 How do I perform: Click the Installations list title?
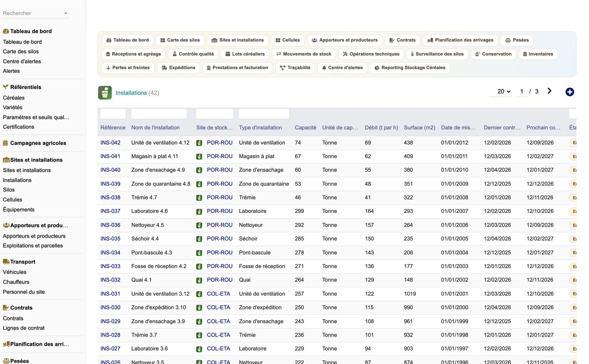131,93
